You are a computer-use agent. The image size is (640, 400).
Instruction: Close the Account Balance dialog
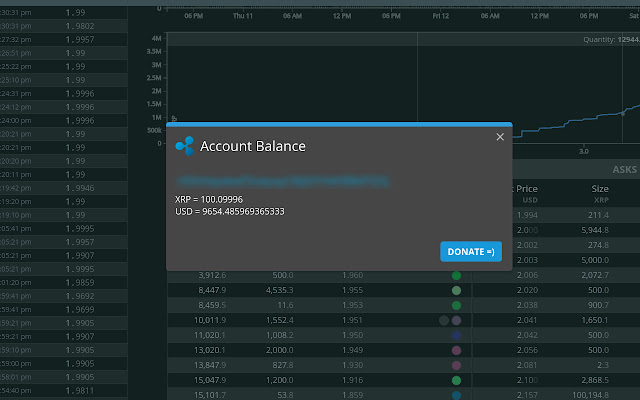(x=500, y=137)
